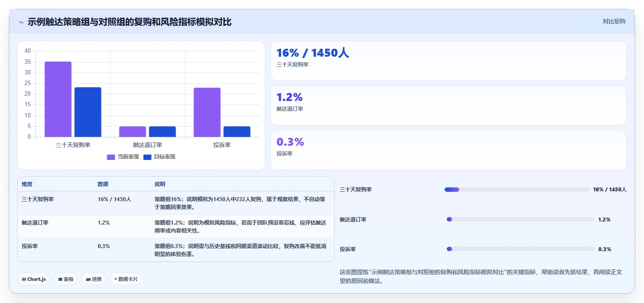Click the 0.3% card value
The height and width of the screenshot is (303, 644).
[290, 142]
